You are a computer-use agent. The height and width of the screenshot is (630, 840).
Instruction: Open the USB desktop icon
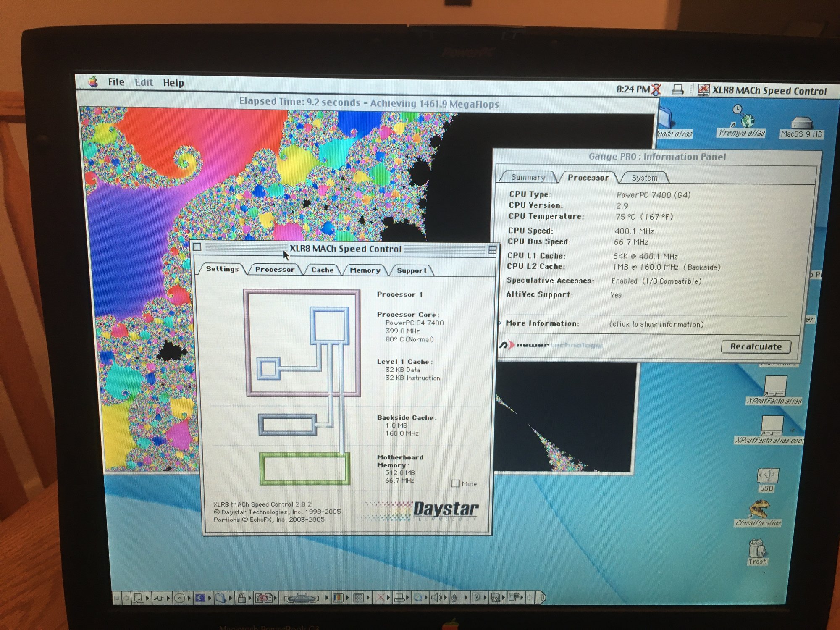(767, 476)
